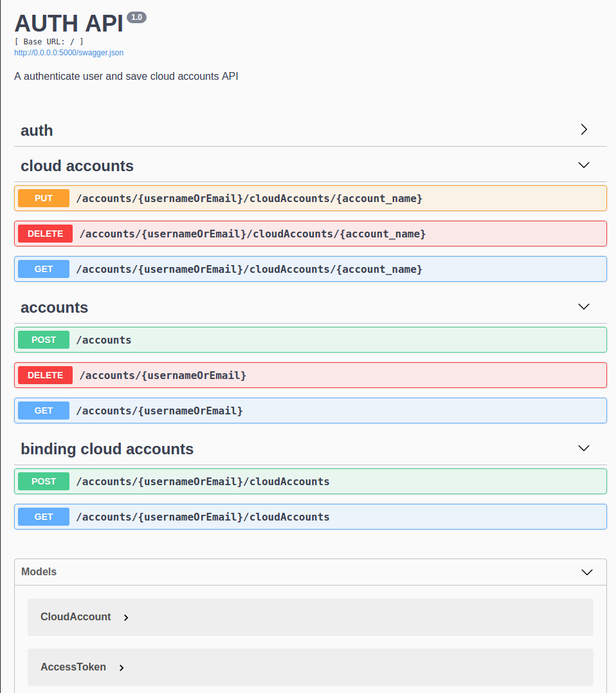Click the auth section heading text
This screenshot has width=616, height=693.
tap(37, 130)
